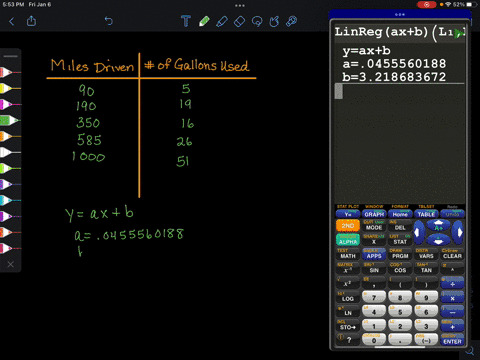Screen dimensions: 480x360
Task: Pick the eraser tool
Action: tap(239, 22)
